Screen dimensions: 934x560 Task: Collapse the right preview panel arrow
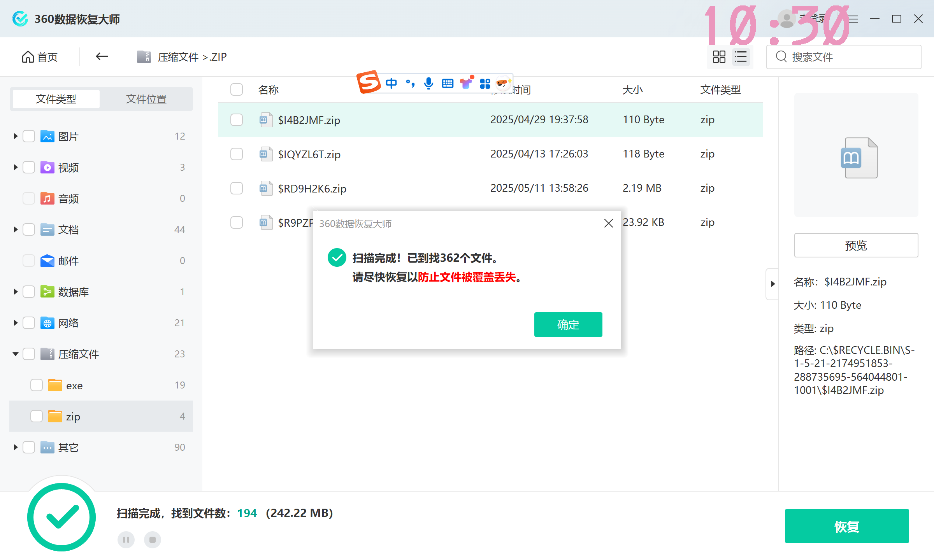coord(773,284)
